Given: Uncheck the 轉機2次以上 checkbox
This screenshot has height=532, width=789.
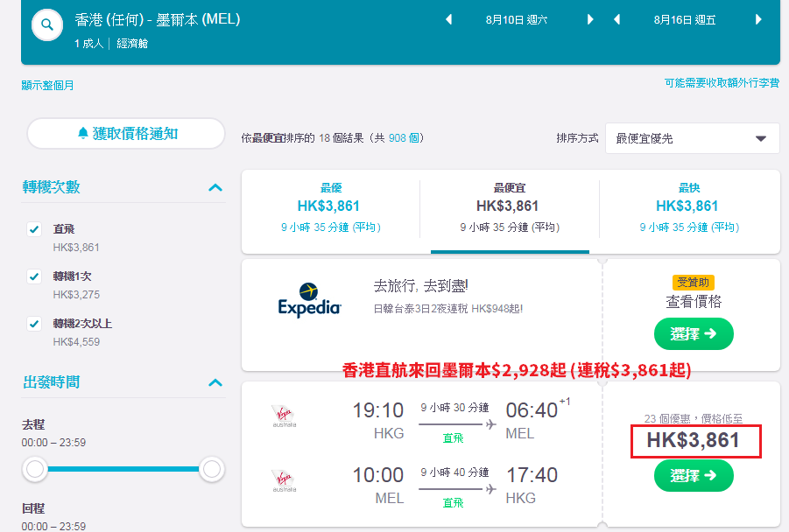Looking at the screenshot, I should 34,324.
